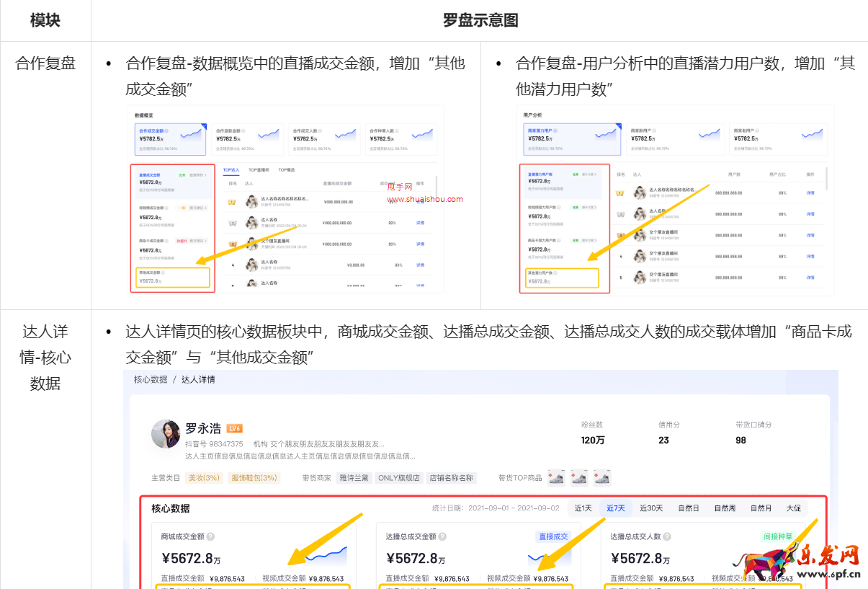Viewport: 868px width, 589px height.
Task: Open the profile avatar of 罗永浩
Action: click(166, 434)
